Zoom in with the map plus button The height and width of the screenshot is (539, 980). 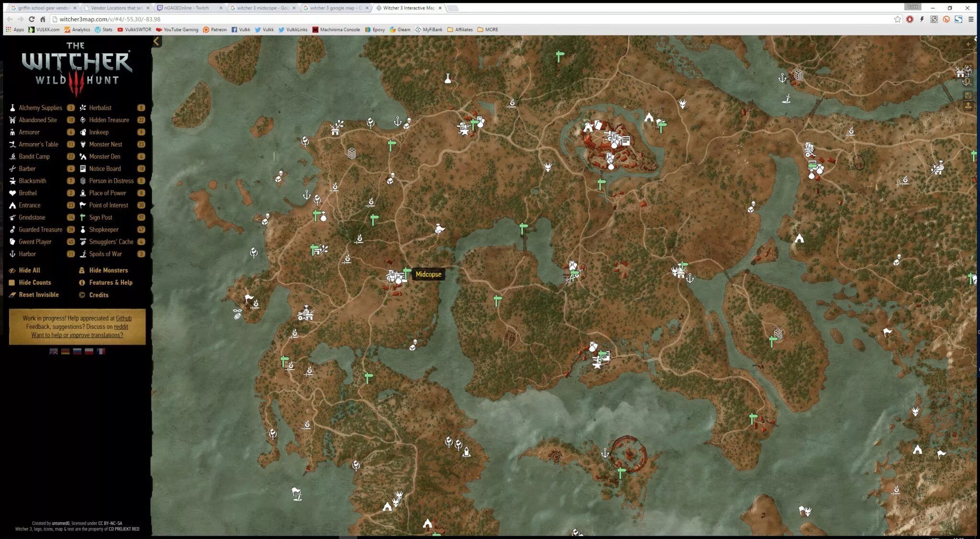click(968, 45)
